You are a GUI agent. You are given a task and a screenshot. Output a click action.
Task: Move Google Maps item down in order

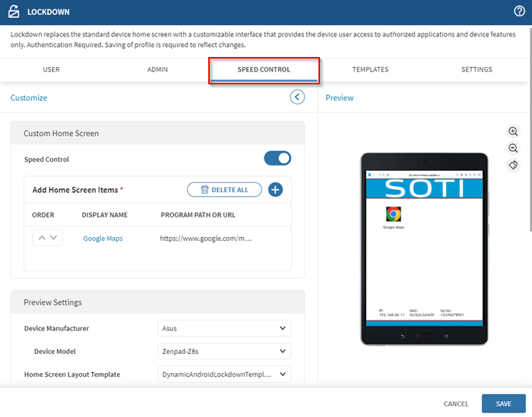click(54, 238)
